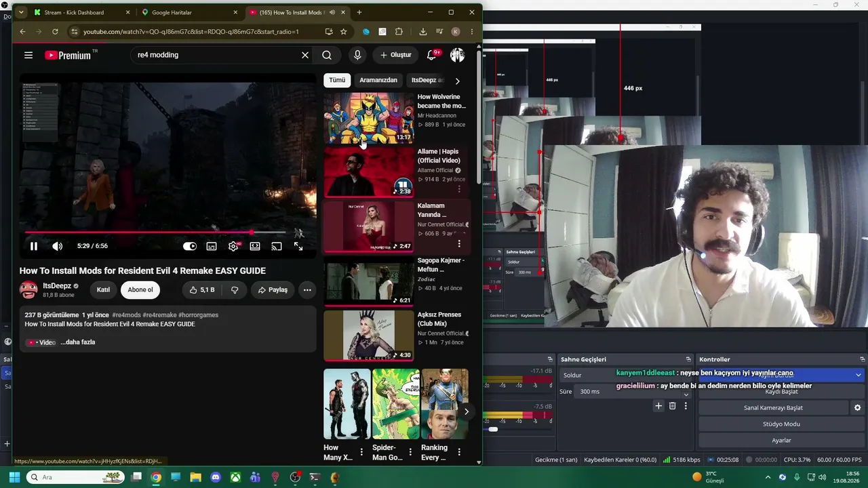Seek on the red video progress bar

coord(155,232)
